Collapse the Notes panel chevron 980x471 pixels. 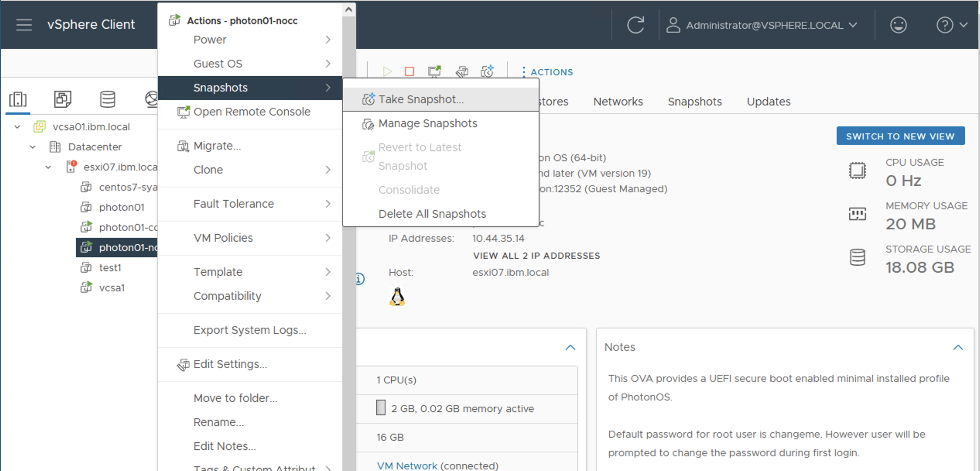click(x=958, y=347)
